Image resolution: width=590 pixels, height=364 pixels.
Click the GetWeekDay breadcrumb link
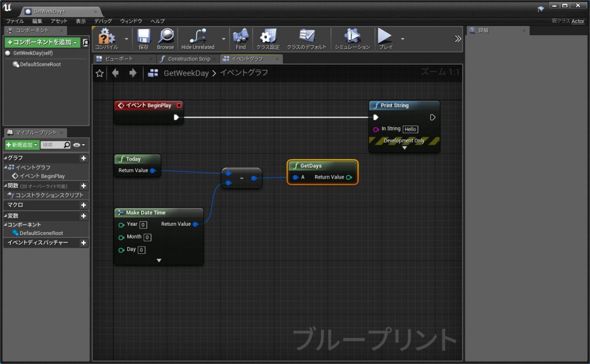(x=186, y=73)
